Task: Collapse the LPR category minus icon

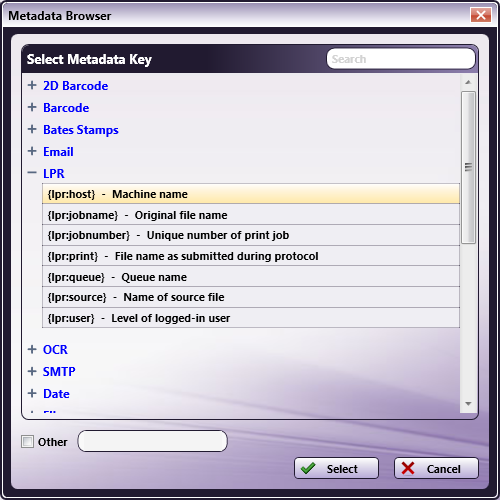Action: 32,173
